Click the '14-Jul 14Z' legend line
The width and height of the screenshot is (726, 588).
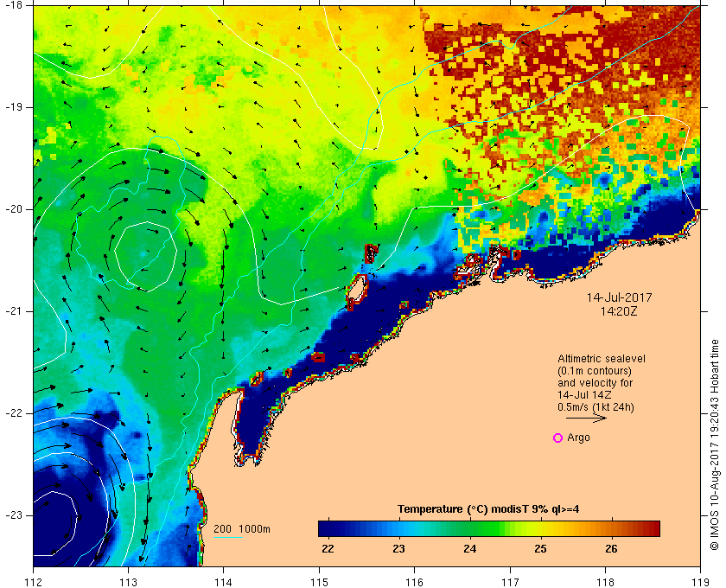pos(584,395)
